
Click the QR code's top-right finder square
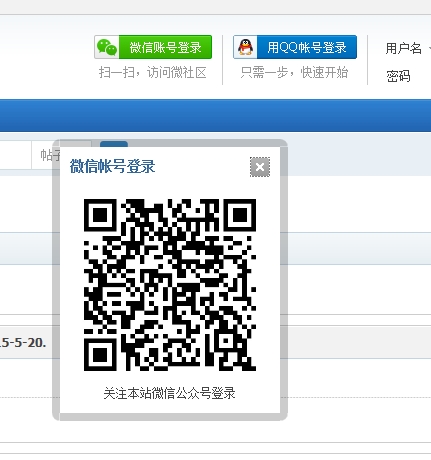(240, 215)
